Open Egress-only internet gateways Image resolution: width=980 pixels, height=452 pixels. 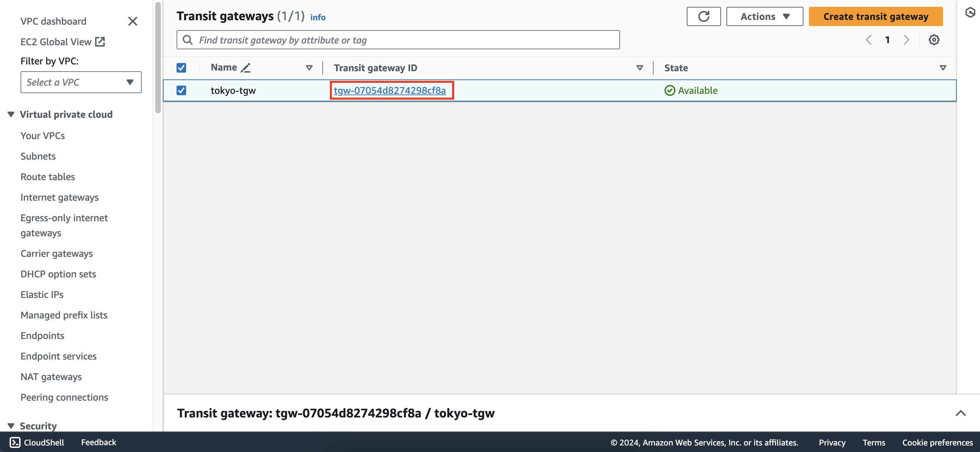(64, 225)
